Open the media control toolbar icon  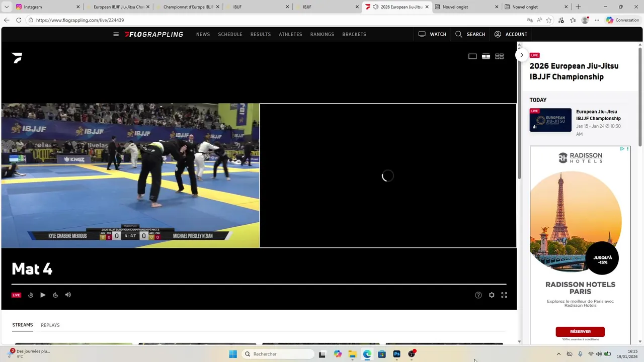click(x=561, y=20)
